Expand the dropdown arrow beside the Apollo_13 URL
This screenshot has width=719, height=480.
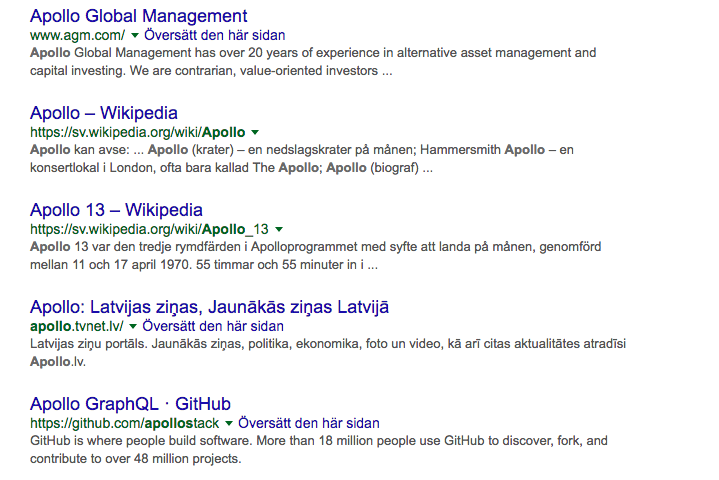pos(279,229)
